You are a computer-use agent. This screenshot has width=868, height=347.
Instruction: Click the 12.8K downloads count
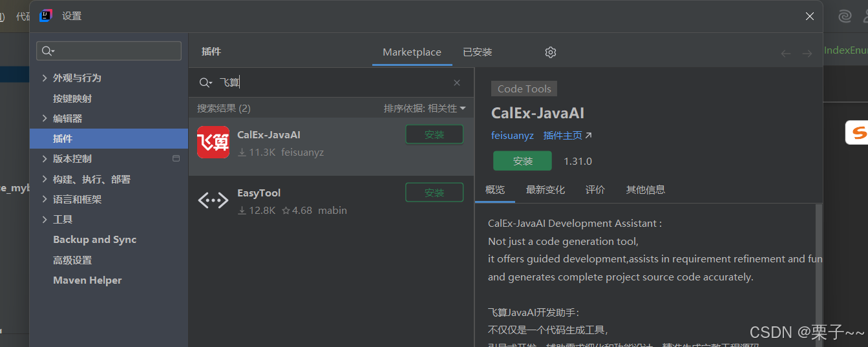(257, 211)
